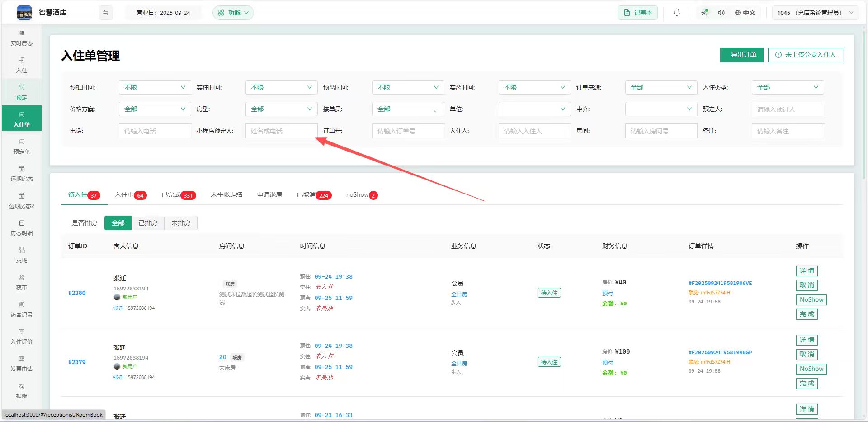Viewport: 868px width, 422px height.
Task: Open order #2380 link
Action: tap(77, 293)
